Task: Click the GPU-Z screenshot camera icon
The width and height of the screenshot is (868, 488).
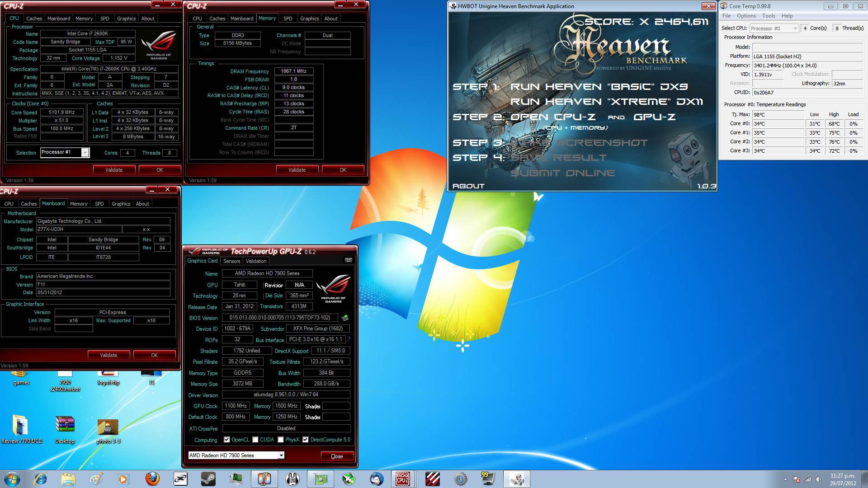Action: point(348,260)
